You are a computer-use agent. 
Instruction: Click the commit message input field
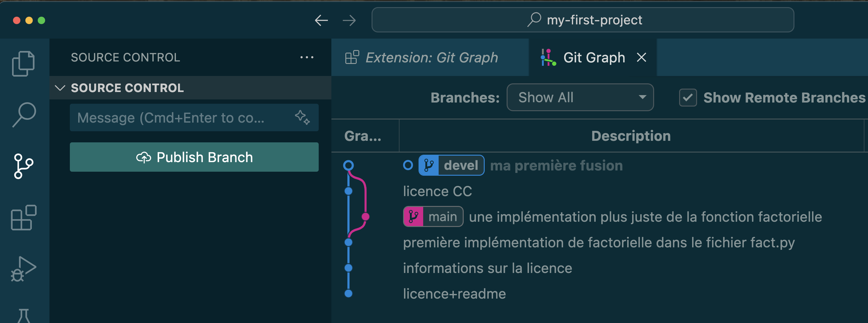click(x=182, y=118)
